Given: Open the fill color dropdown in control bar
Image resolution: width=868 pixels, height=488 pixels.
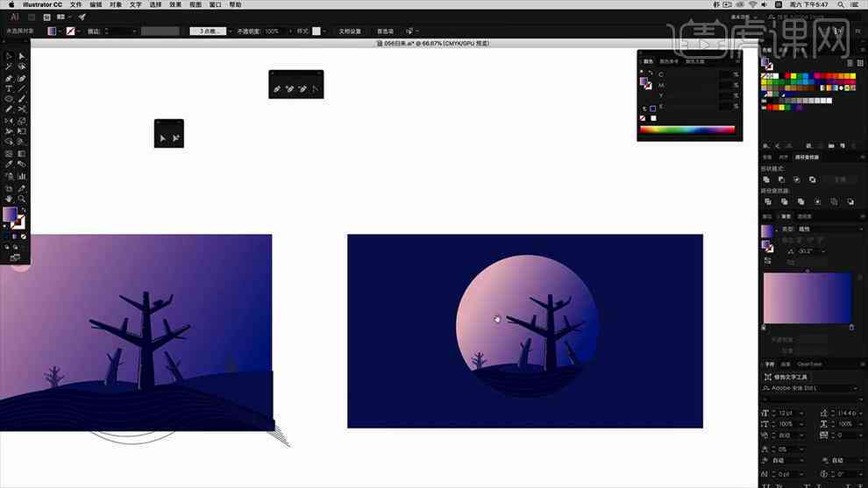Looking at the screenshot, I should click(x=60, y=32).
